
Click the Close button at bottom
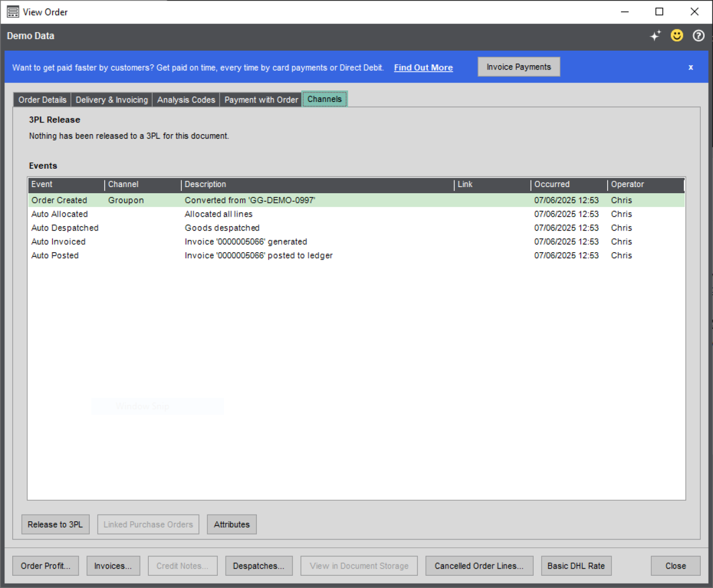676,566
